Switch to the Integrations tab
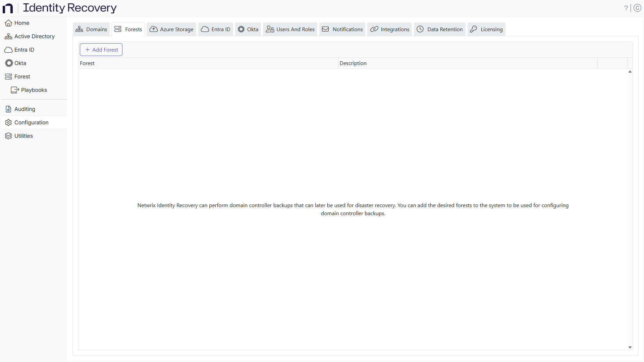644x362 pixels. [x=390, y=29]
